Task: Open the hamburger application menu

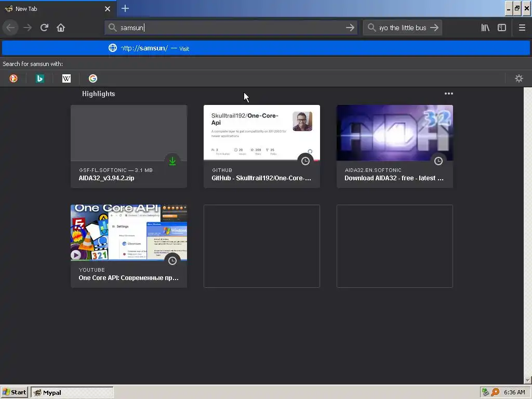Action: pos(522,28)
